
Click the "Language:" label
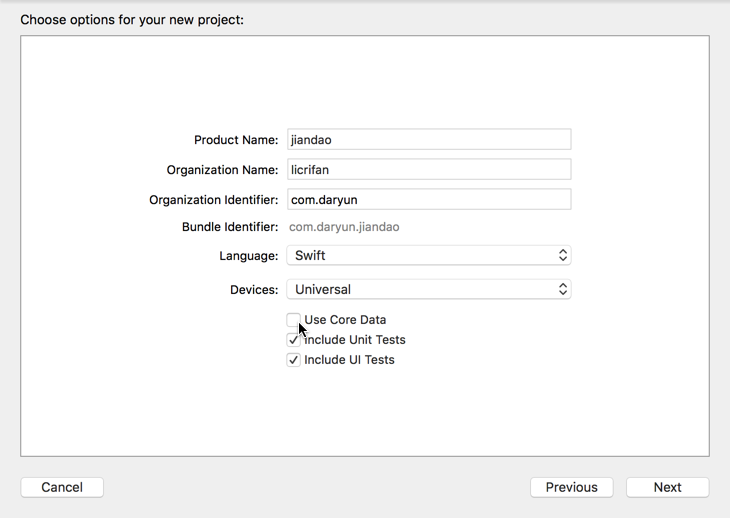248,256
